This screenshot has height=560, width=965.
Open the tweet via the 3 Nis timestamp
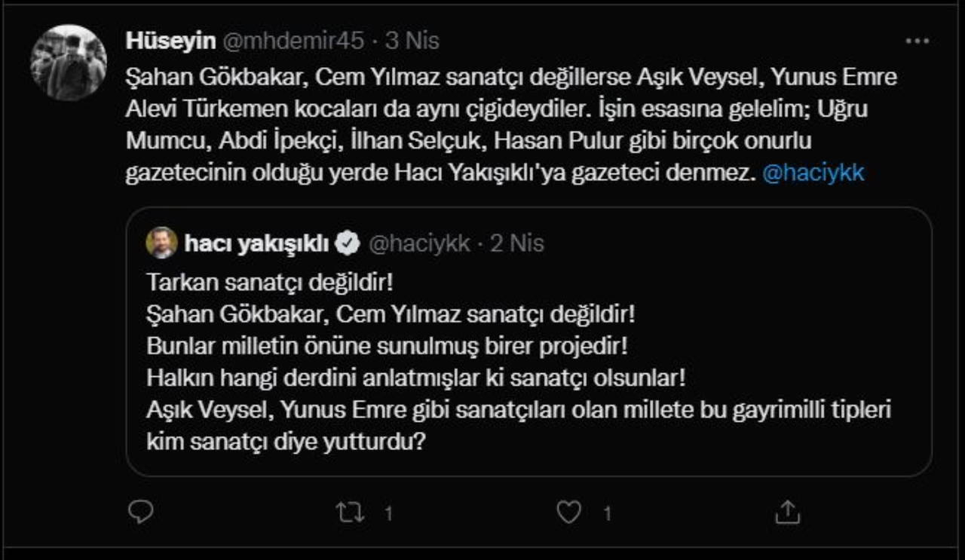pos(412,41)
